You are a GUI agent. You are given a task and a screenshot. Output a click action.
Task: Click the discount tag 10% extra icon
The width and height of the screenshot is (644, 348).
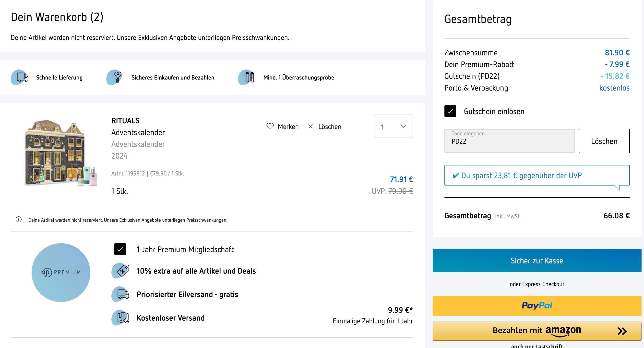[x=120, y=271]
